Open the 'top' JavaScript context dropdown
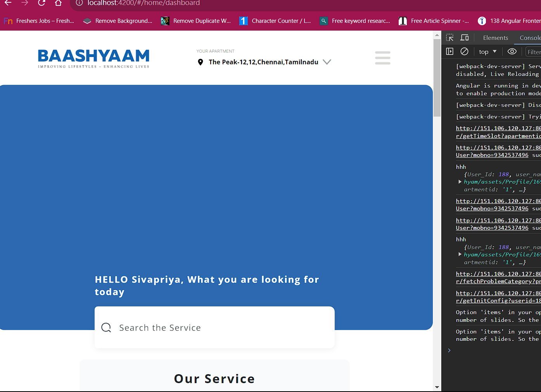Screen dimensions: 541x392 [487, 52]
